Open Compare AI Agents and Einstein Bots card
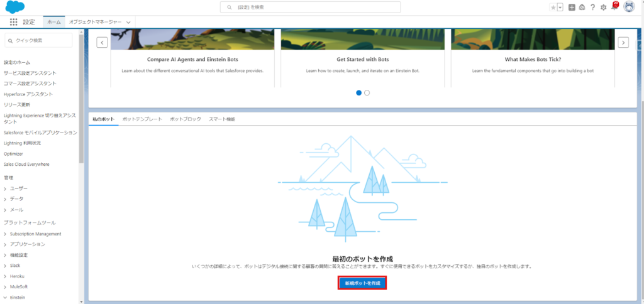Screen dimensions: 644x304 pyautogui.click(x=192, y=58)
